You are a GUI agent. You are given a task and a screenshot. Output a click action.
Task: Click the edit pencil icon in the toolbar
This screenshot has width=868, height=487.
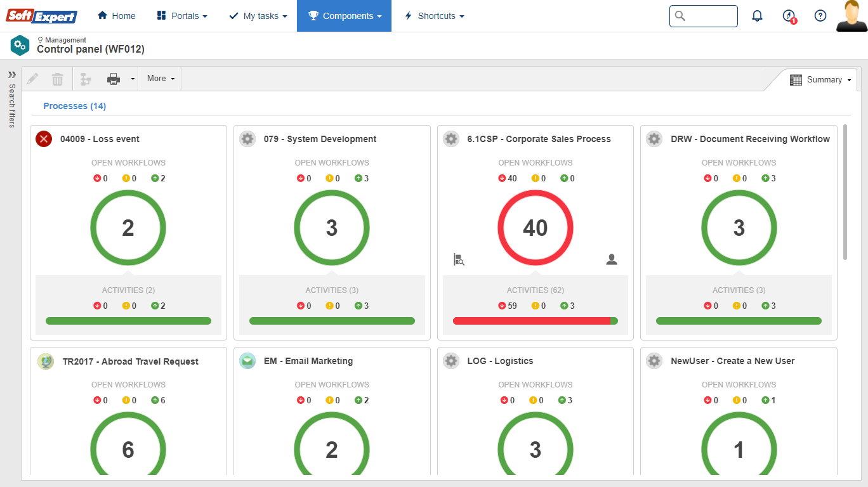coord(32,78)
